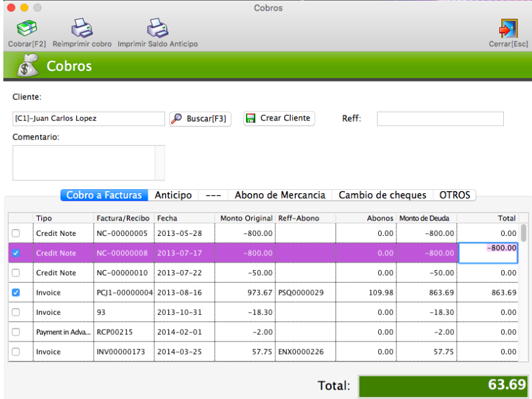Click cell PCJ1-00000004

click(124, 293)
